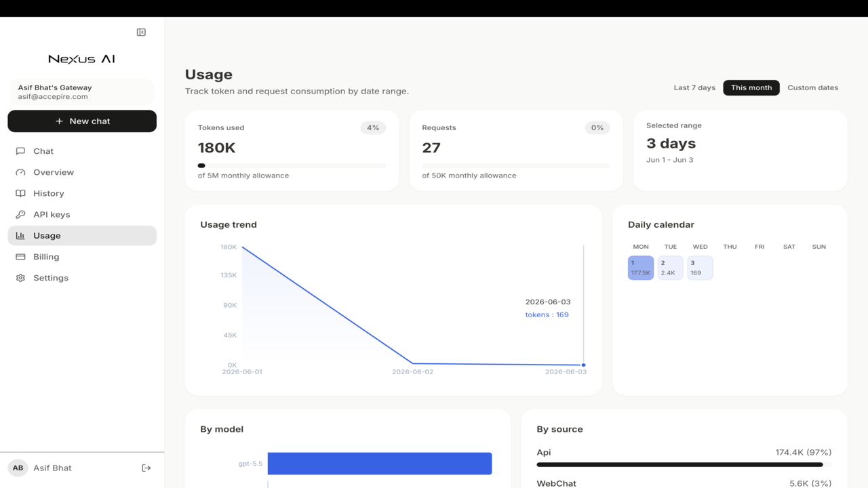Select the Custom dates range
Screen dimensions: 868x488
812,87
